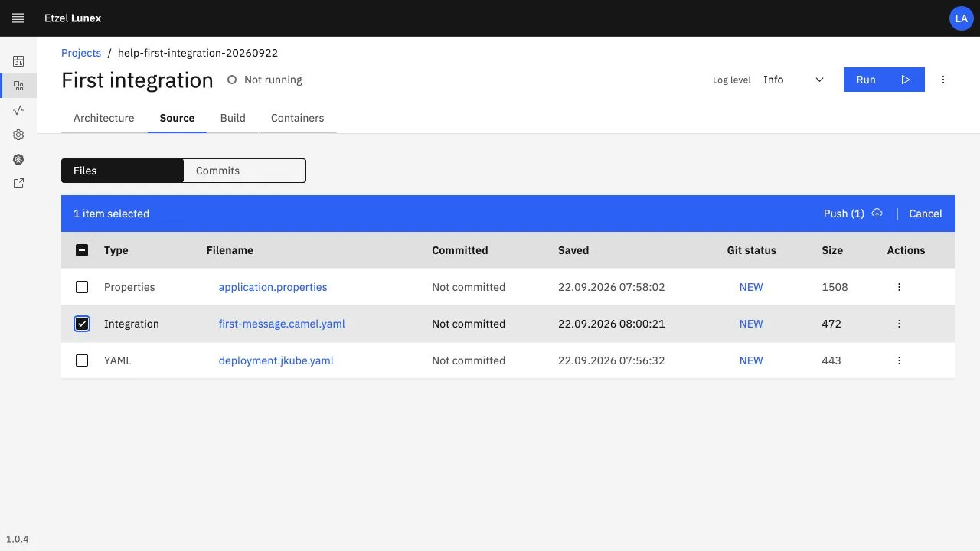Expand the Log level Info dropdown
This screenshot has height=551, width=980.
pyautogui.click(x=794, y=80)
